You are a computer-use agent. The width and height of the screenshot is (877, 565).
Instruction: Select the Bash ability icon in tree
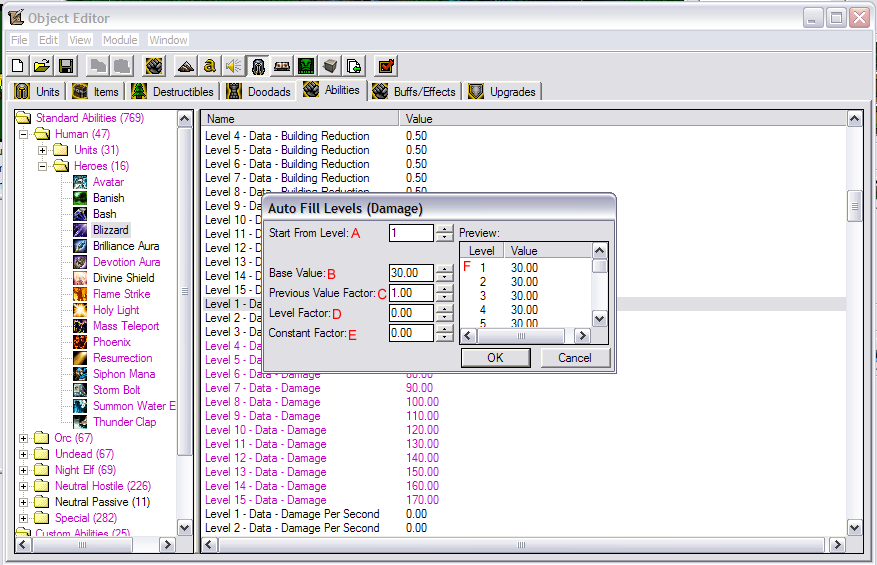pyautogui.click(x=80, y=214)
